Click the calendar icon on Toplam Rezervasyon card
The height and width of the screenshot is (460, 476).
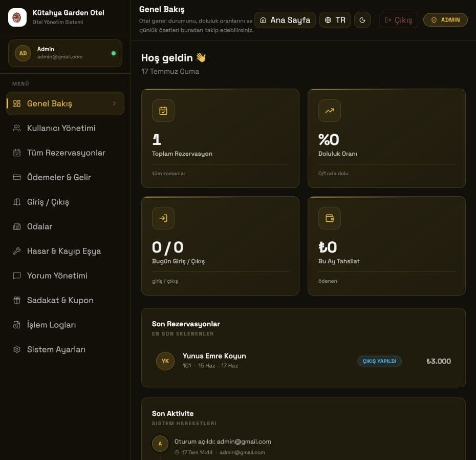(x=163, y=111)
